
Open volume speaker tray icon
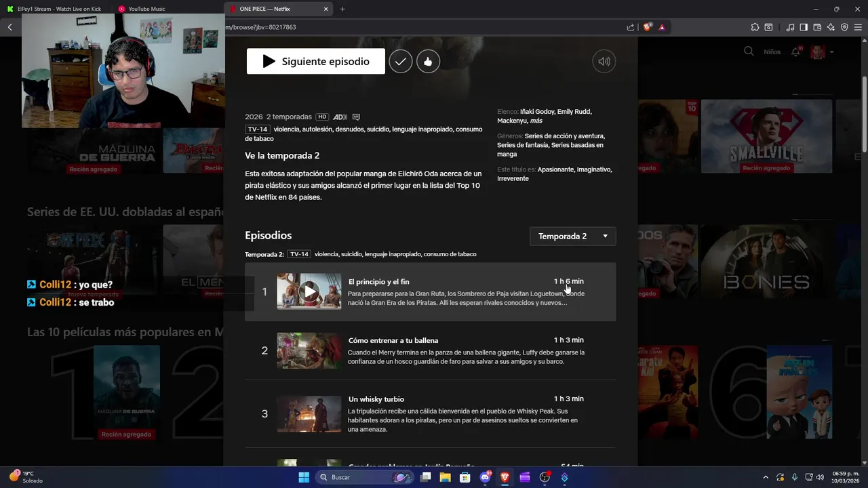pos(820,477)
